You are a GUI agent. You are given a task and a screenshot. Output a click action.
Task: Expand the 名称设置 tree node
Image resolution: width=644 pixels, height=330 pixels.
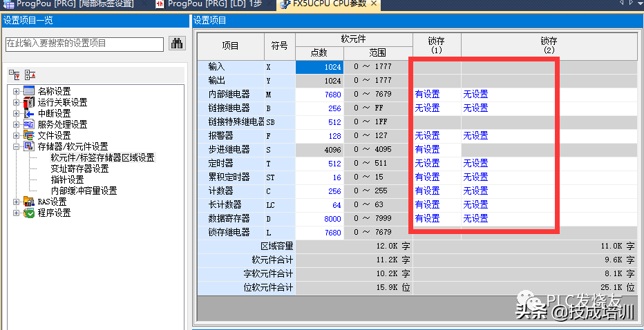tap(17, 91)
